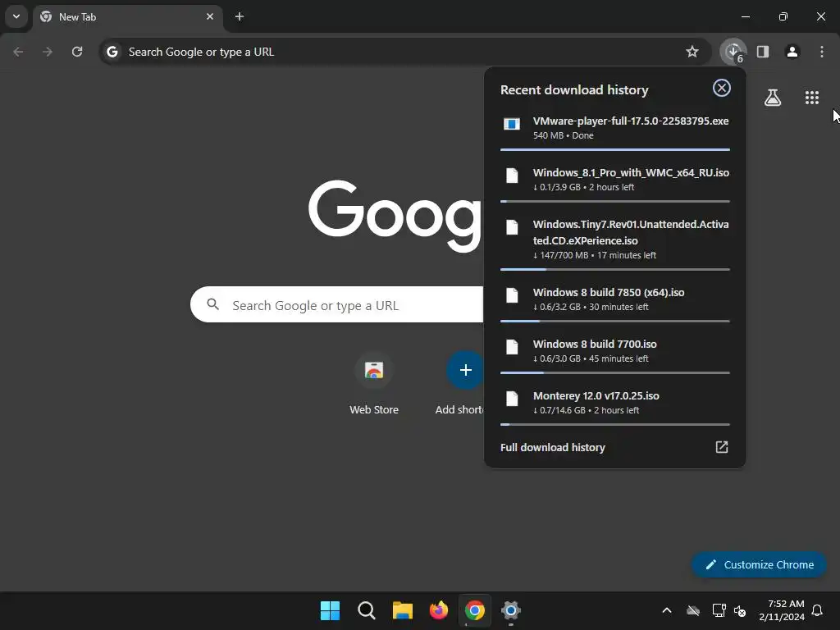The width and height of the screenshot is (840, 630).
Task: Click OneDrive cloud tray icon
Action: 693,610
